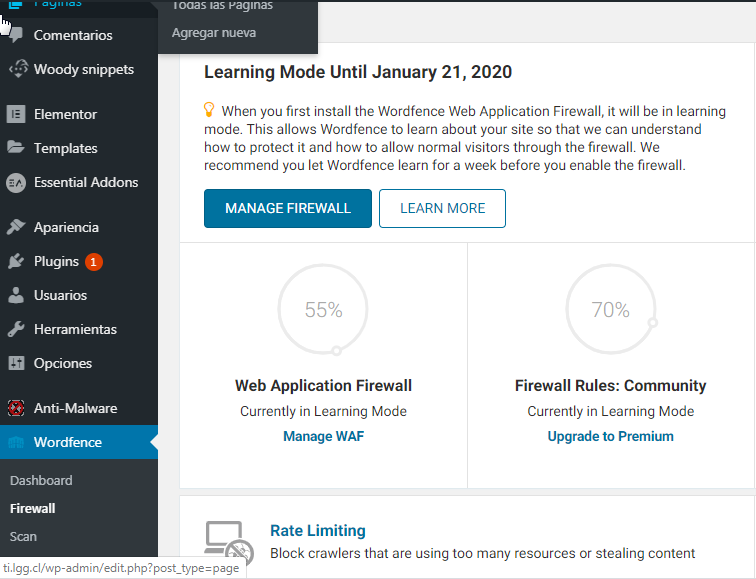The height and width of the screenshot is (579, 756).
Task: Click the Plugins plug icon
Action: tap(16, 262)
